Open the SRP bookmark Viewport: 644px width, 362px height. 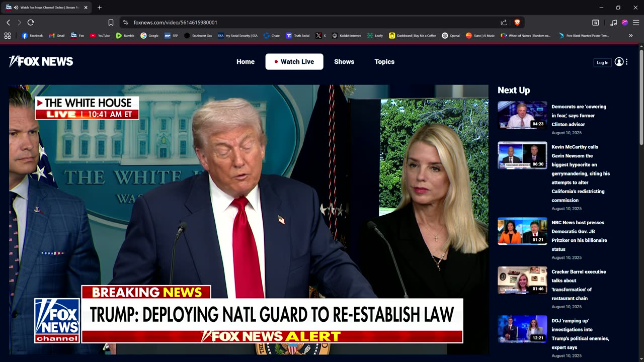[171, 36]
